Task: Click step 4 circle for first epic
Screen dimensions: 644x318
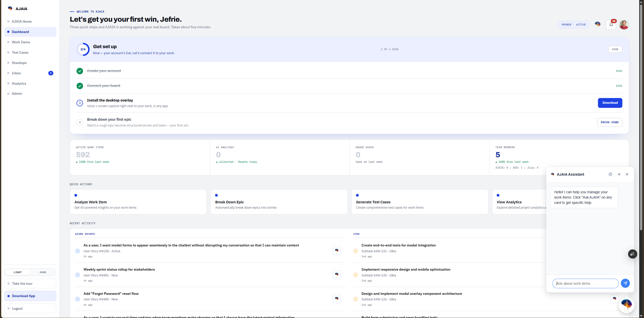Action: [80, 122]
